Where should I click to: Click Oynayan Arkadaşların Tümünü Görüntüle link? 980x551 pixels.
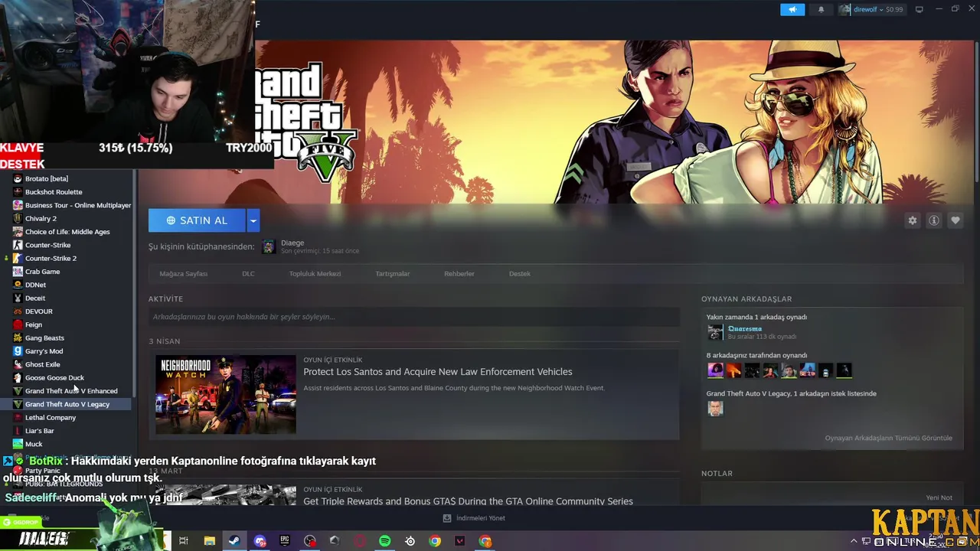pyautogui.click(x=888, y=438)
